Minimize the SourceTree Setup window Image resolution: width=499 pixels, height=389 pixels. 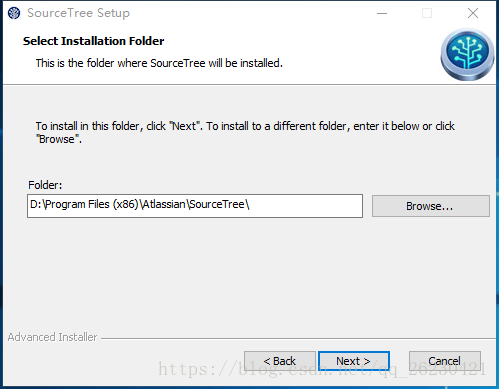click(x=382, y=13)
